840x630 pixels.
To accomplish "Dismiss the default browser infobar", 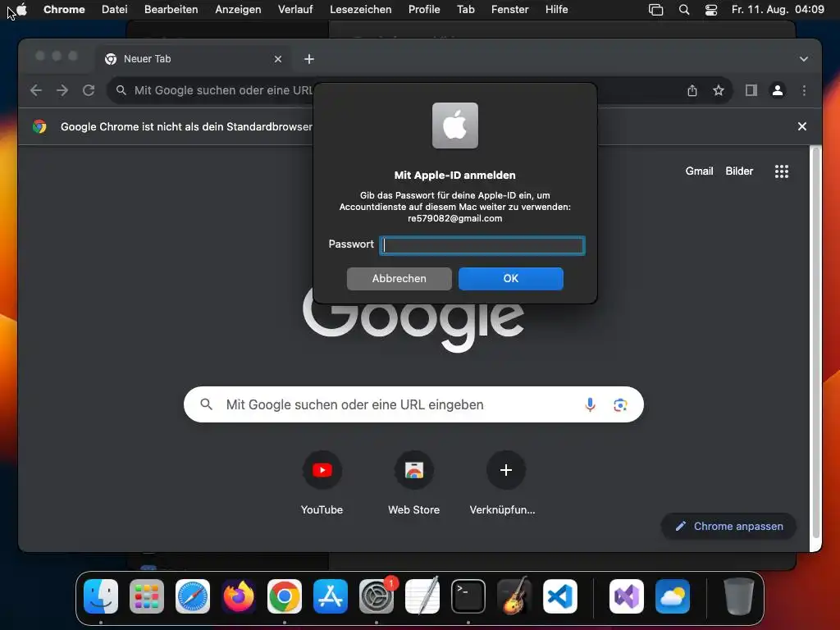I will click(802, 126).
